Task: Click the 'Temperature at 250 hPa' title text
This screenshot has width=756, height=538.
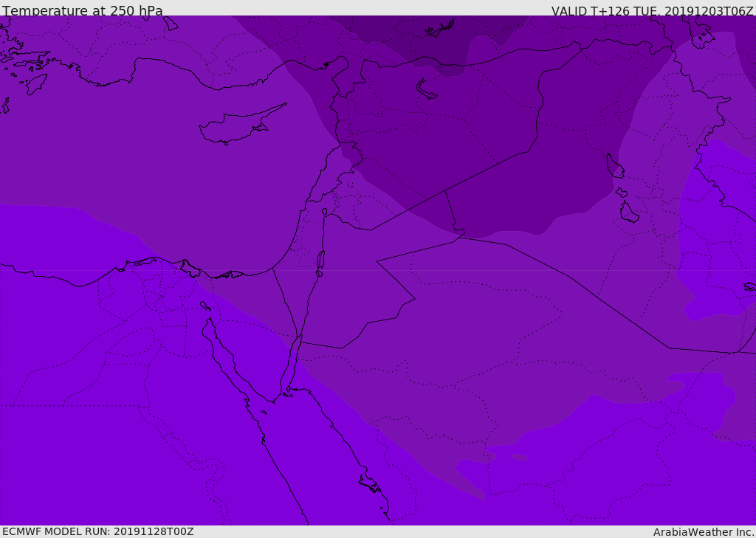Action: (x=83, y=10)
